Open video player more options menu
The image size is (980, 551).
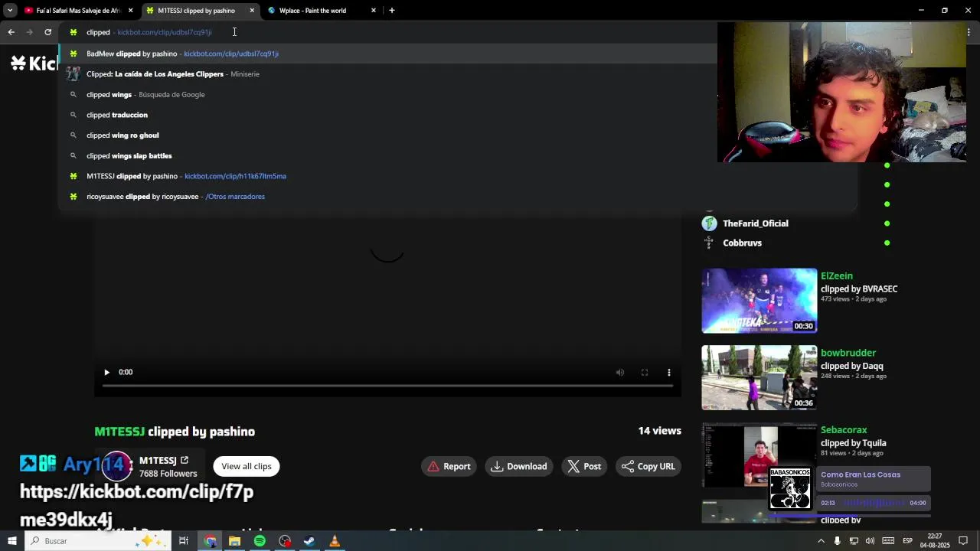click(669, 372)
